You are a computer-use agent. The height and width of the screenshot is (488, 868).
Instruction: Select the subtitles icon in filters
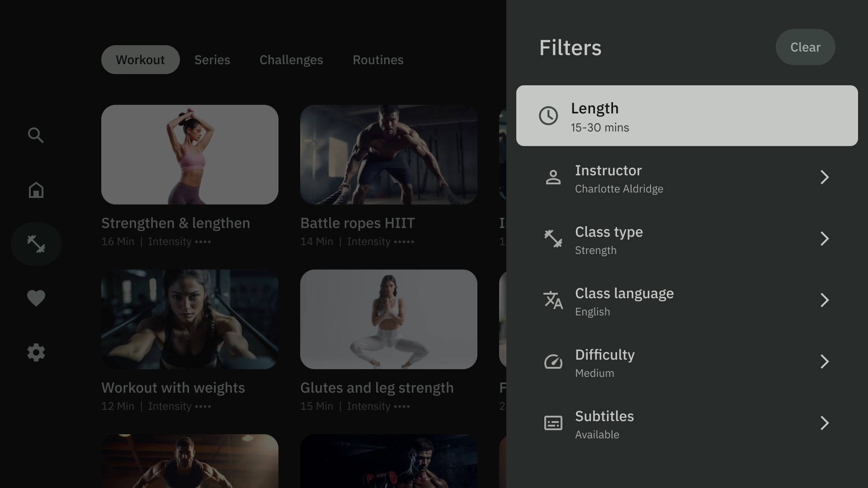(552, 423)
